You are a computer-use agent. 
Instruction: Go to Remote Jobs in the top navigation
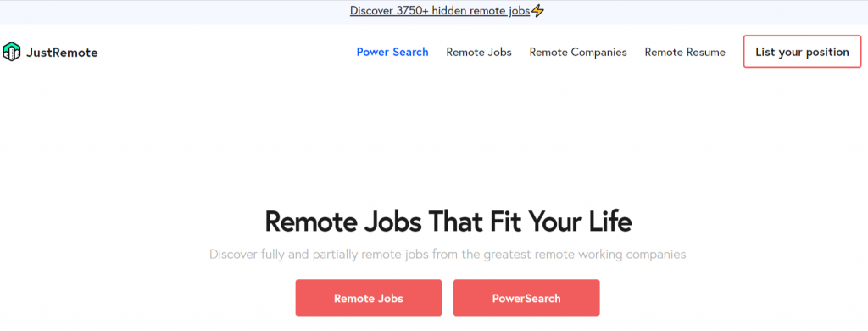479,52
